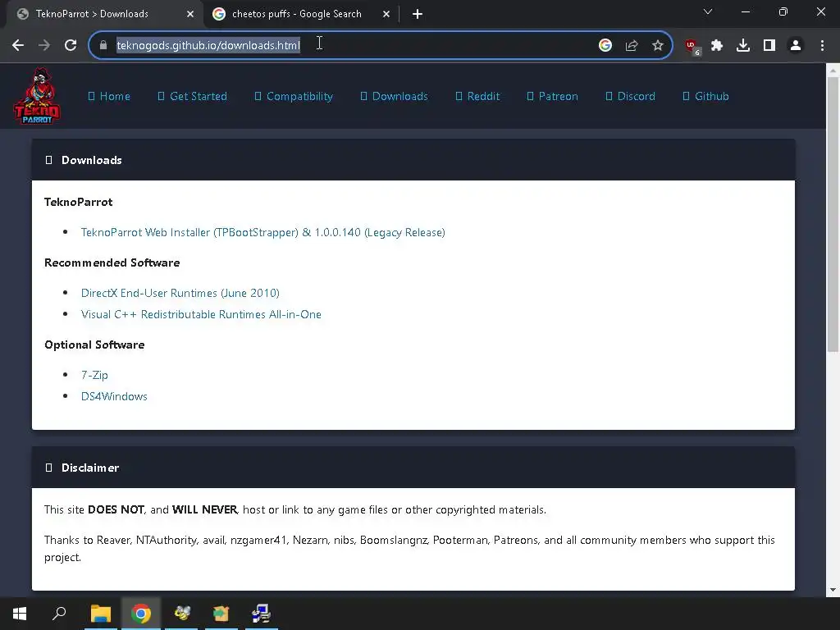The image size is (840, 630).
Task: Visit the Reddit nav link
Action: (x=478, y=97)
